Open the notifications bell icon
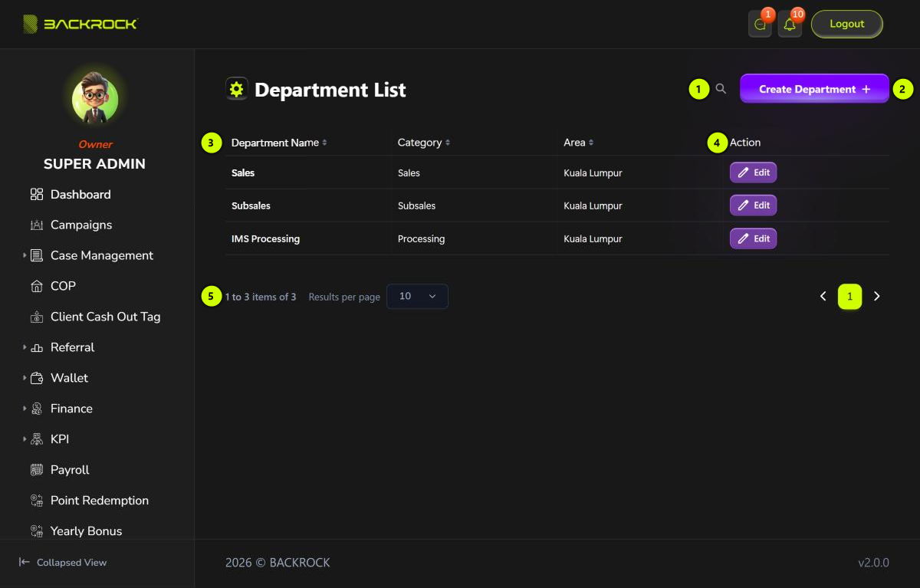The width and height of the screenshot is (920, 588). pos(790,25)
